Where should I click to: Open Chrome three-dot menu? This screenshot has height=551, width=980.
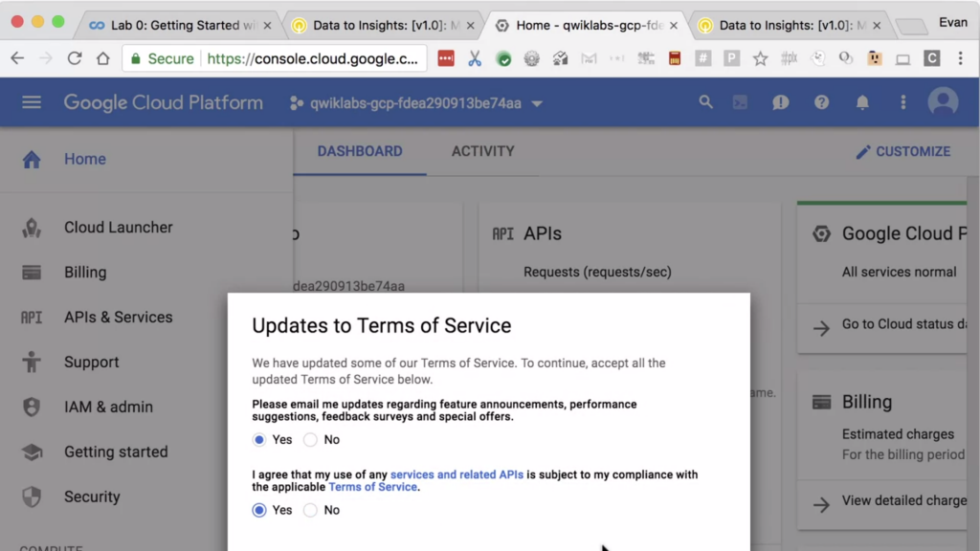click(961, 58)
